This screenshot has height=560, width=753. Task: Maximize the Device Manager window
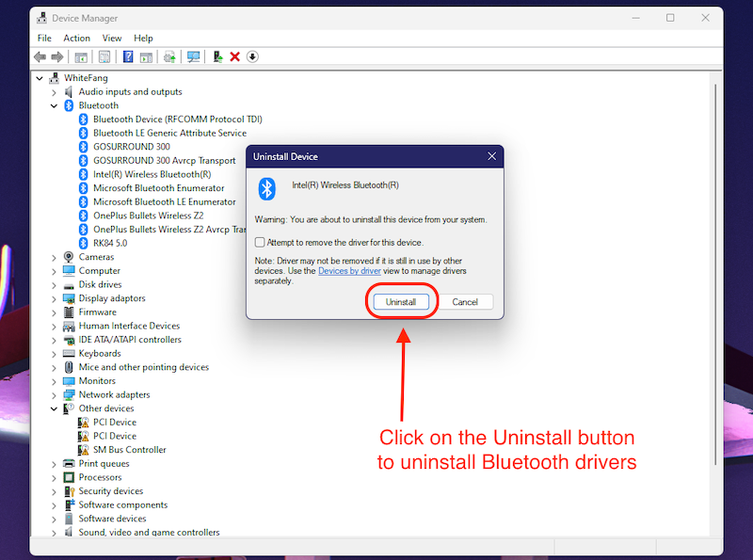670,18
